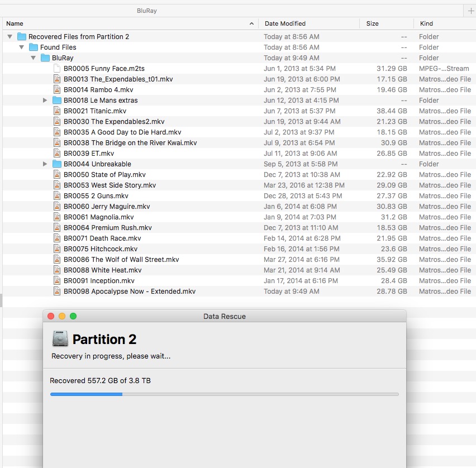The height and width of the screenshot is (468, 476).
Task: Collapse Recovered Files from Partition 2 folder
Action: coord(9,37)
